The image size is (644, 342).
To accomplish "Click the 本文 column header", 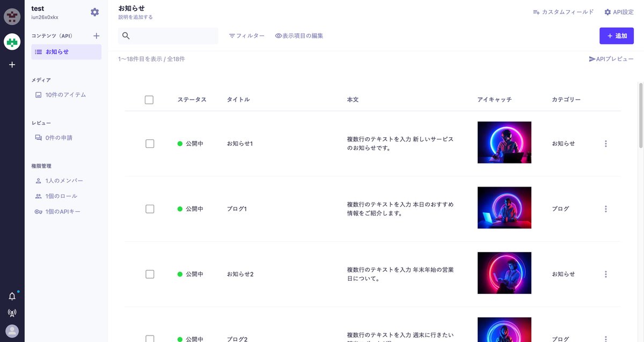I will point(353,100).
